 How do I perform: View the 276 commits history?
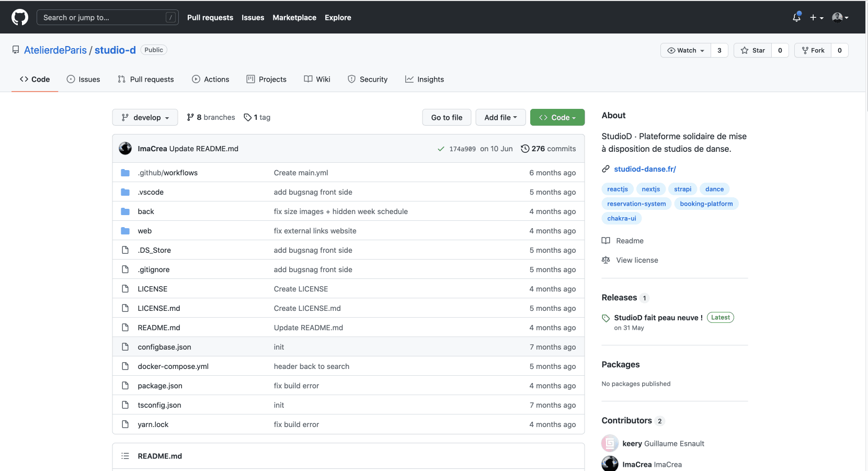(x=549, y=149)
